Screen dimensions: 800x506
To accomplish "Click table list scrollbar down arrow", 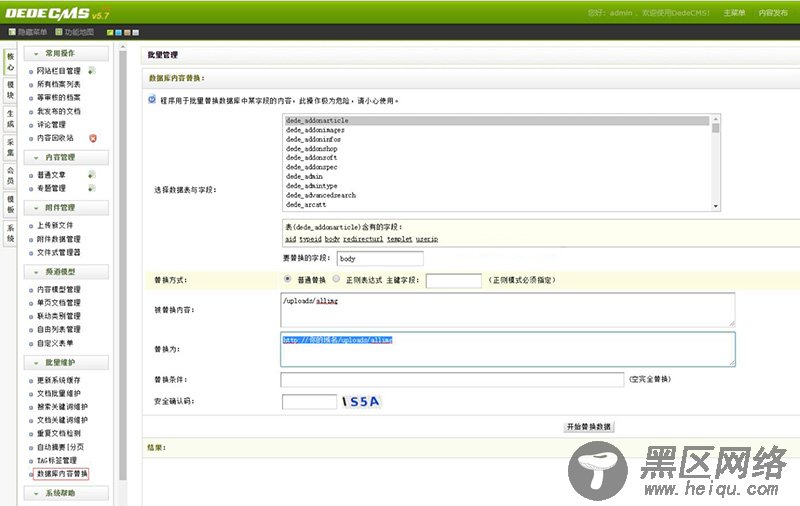I will pos(716,206).
